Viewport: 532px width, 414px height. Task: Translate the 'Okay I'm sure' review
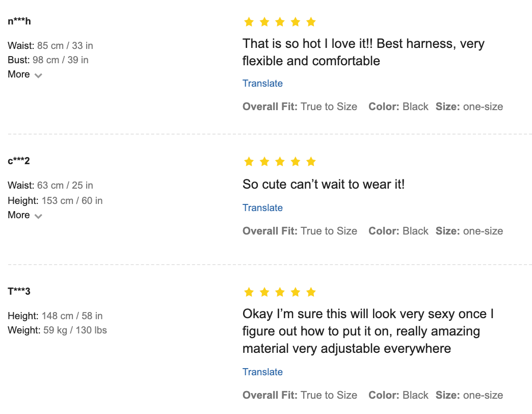pos(262,372)
